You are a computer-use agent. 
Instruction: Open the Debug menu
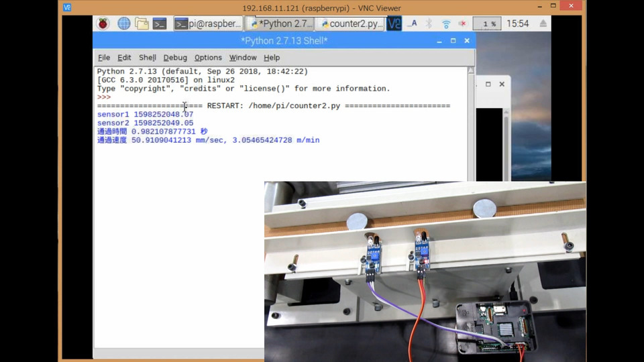175,58
